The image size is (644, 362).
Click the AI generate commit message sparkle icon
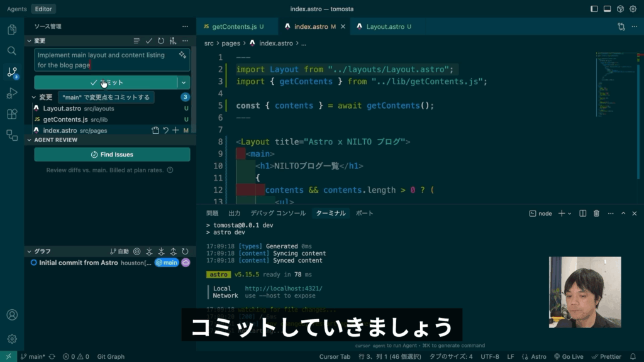(182, 55)
